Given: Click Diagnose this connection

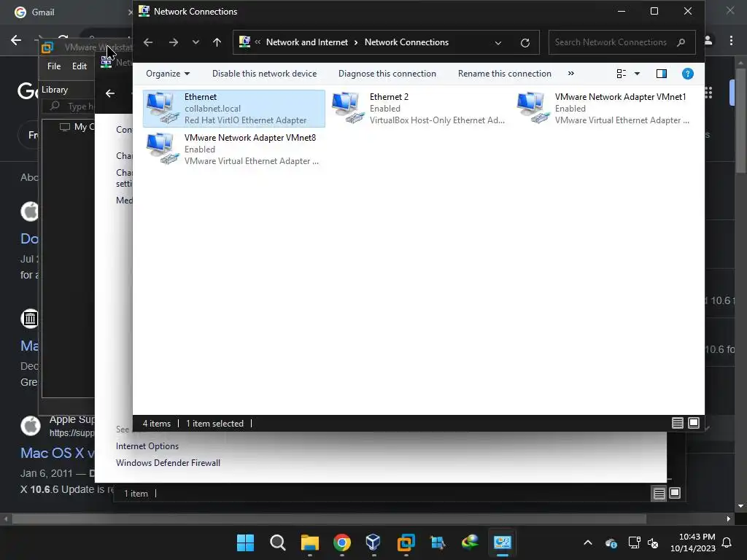Looking at the screenshot, I should click(x=387, y=74).
